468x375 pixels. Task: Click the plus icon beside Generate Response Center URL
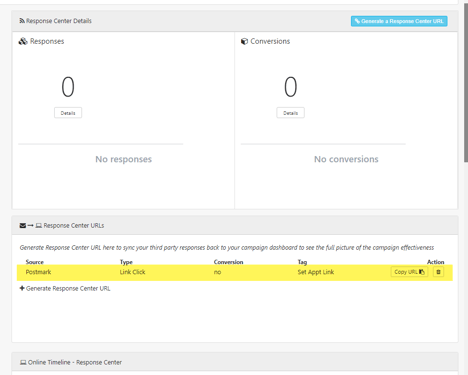22,288
